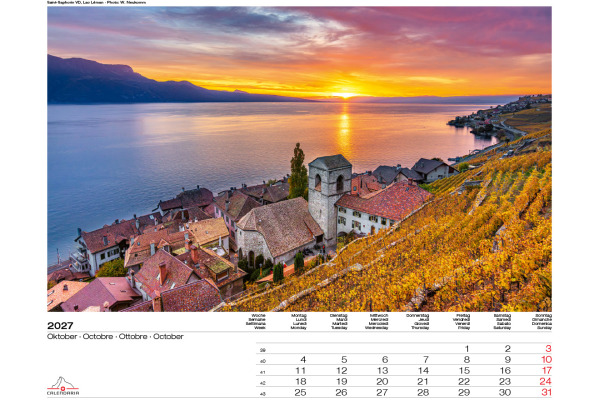600x400 pixels.
Task: Select Monday date 11
Action: point(301,371)
